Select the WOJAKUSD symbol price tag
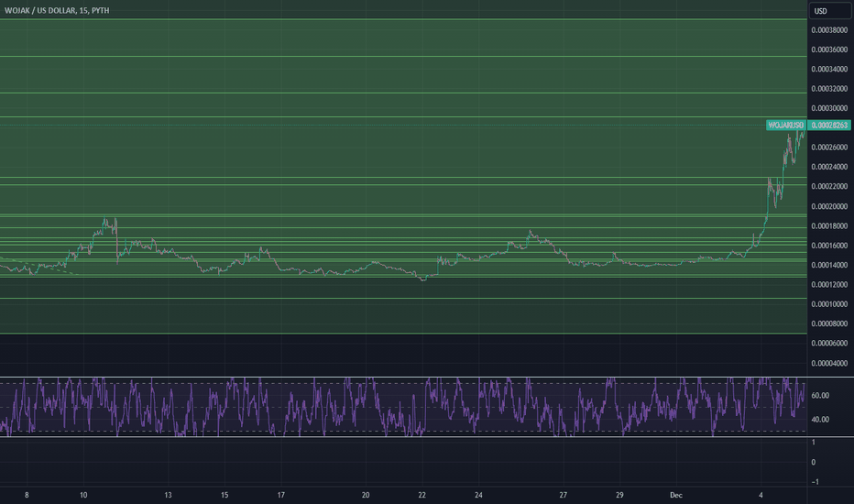The image size is (854, 504). tap(786, 126)
